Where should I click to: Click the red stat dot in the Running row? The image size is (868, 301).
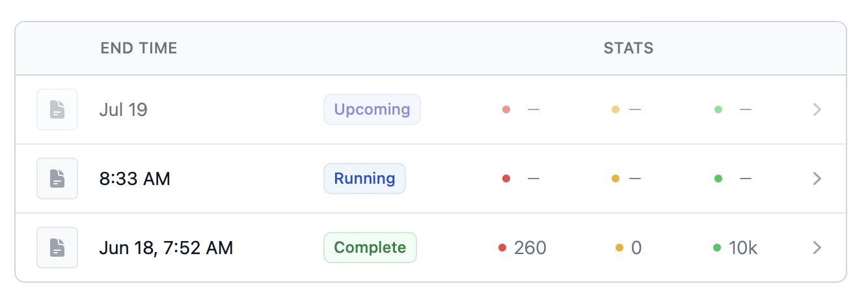(x=506, y=179)
